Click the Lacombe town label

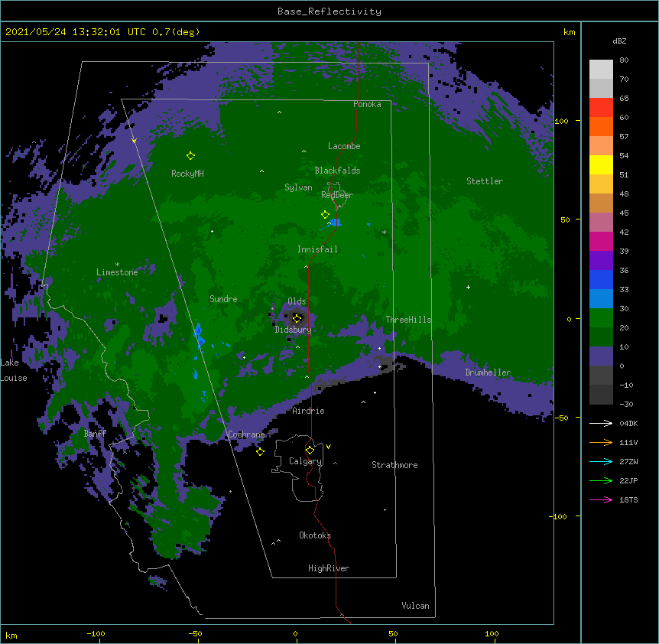point(344,146)
